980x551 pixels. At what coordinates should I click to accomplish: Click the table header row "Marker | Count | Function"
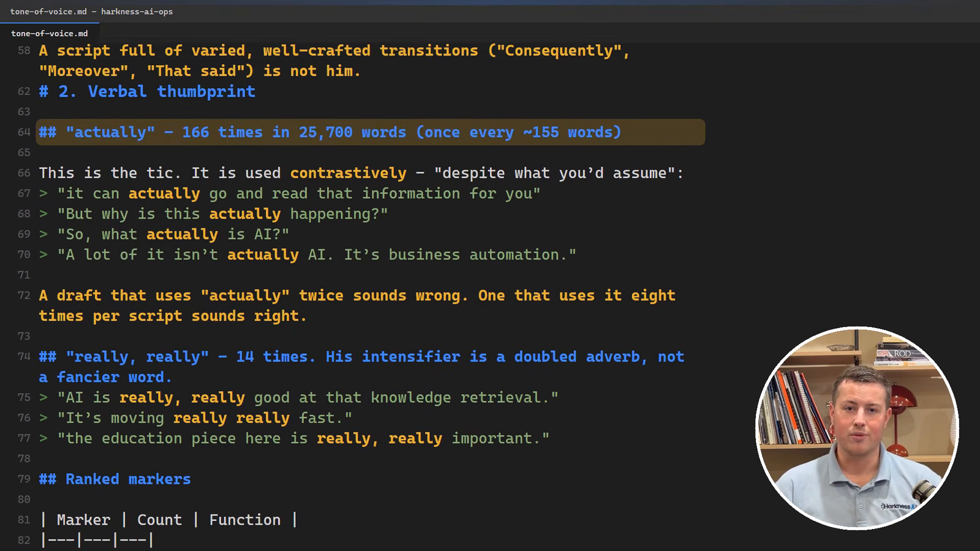(168, 520)
